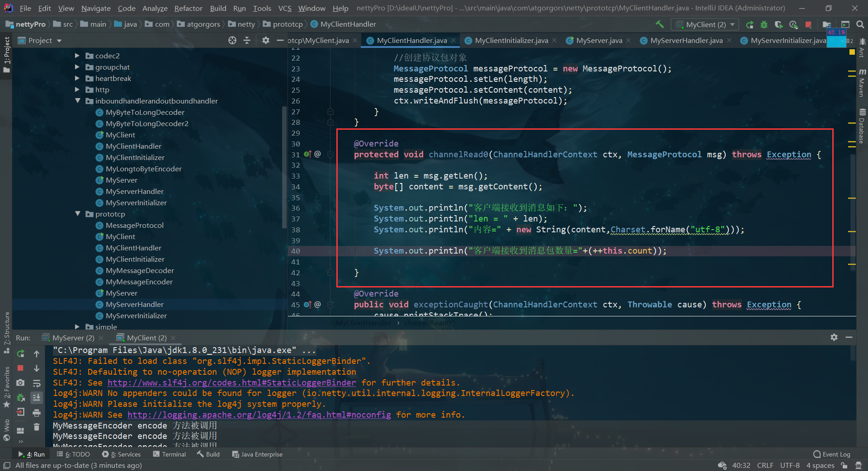Stop the process with the top toolbar's red square
The width and height of the screenshot is (868, 471).
click(x=808, y=24)
